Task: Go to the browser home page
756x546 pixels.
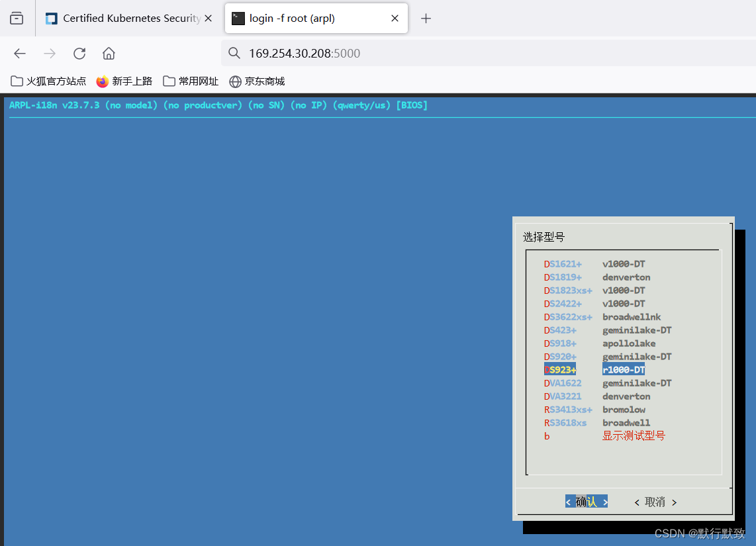Action: click(x=109, y=54)
